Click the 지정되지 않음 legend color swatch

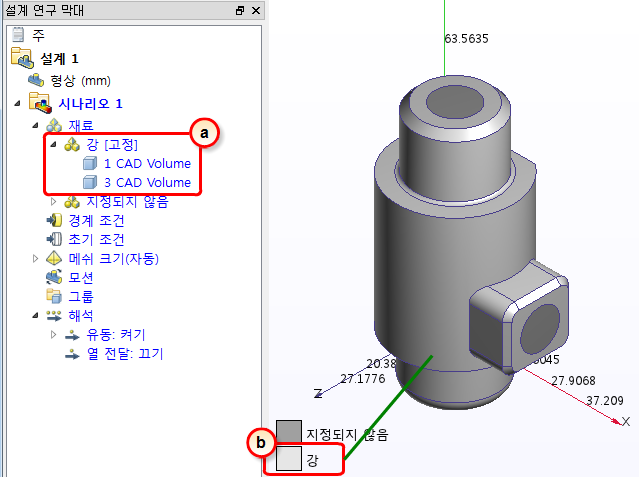click(289, 433)
